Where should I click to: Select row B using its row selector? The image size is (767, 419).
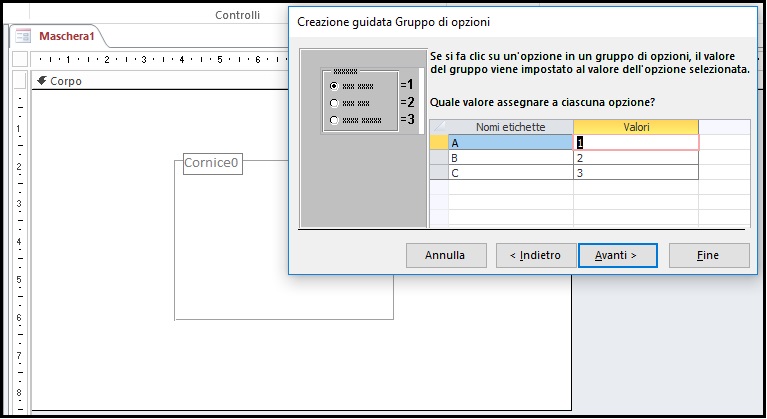(439, 157)
